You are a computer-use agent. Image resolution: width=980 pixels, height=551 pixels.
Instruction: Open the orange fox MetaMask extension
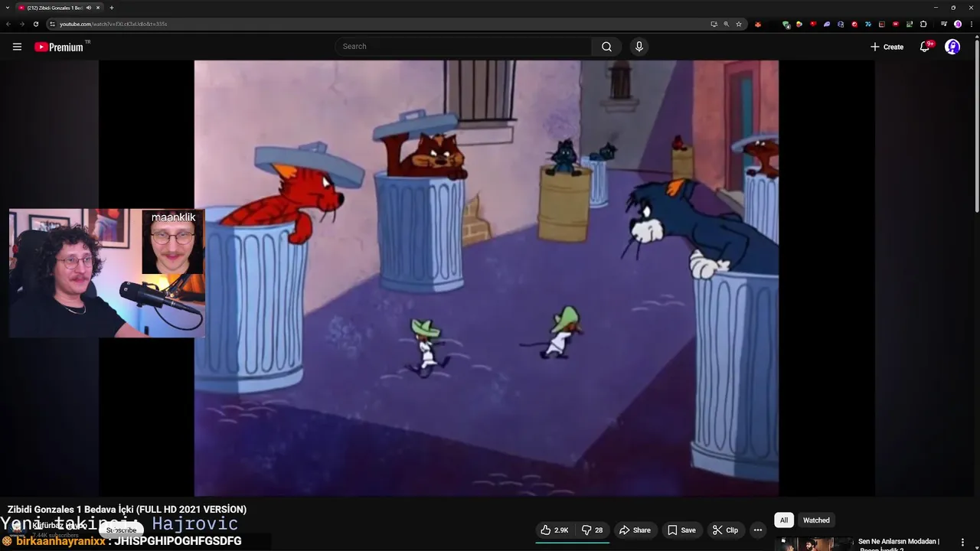click(x=758, y=24)
